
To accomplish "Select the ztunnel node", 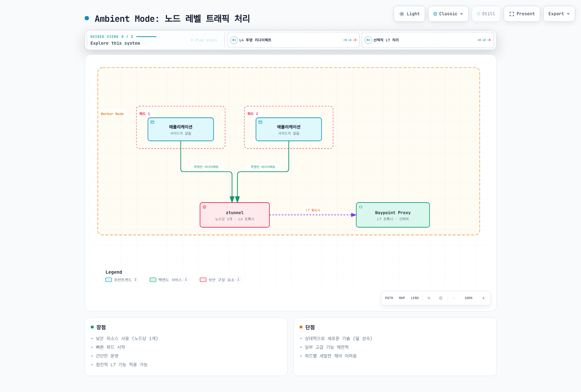I will tap(235, 215).
